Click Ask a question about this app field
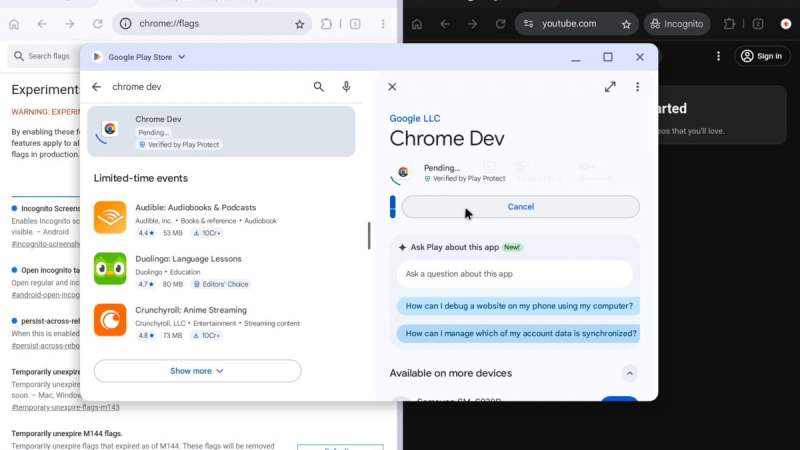 514,274
